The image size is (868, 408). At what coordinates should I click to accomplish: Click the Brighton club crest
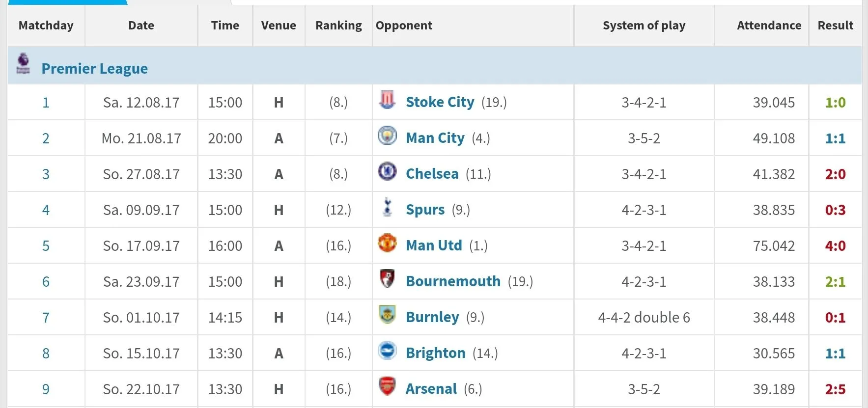click(387, 351)
